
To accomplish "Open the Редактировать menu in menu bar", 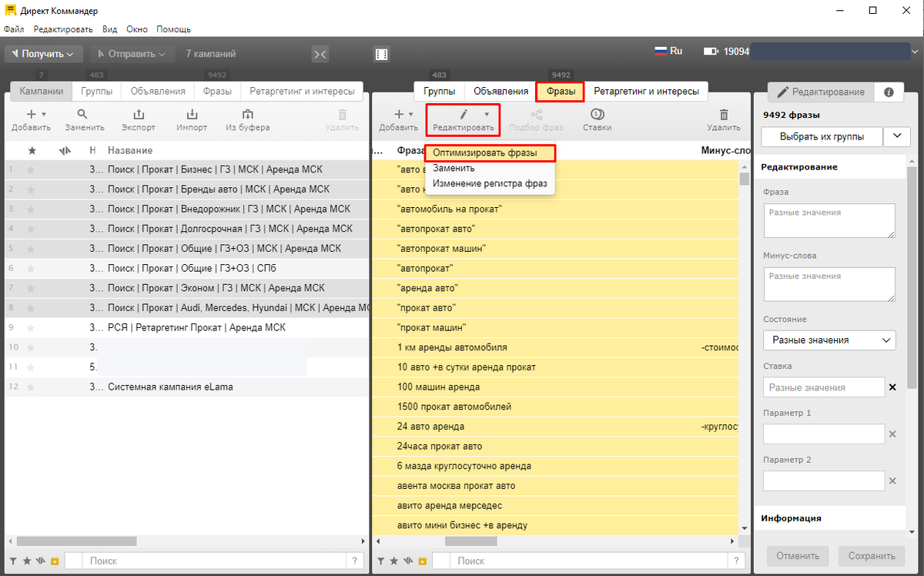I will coord(63,29).
